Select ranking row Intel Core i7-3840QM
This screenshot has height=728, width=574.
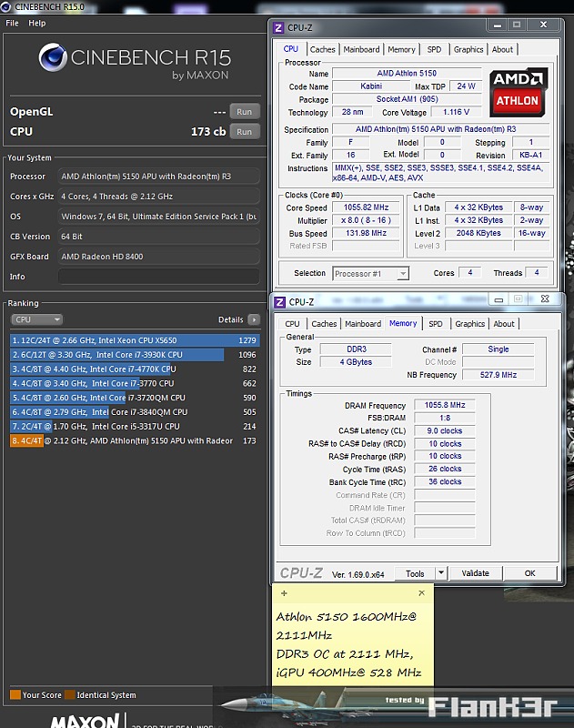134,412
